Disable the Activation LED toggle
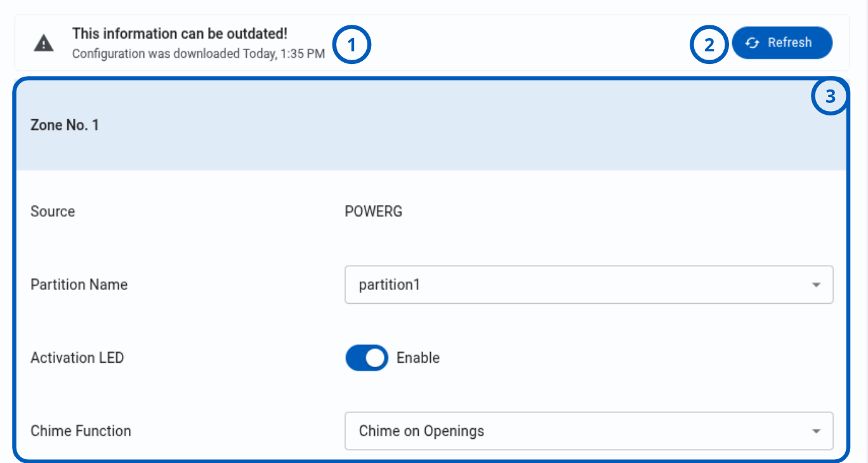 [367, 358]
